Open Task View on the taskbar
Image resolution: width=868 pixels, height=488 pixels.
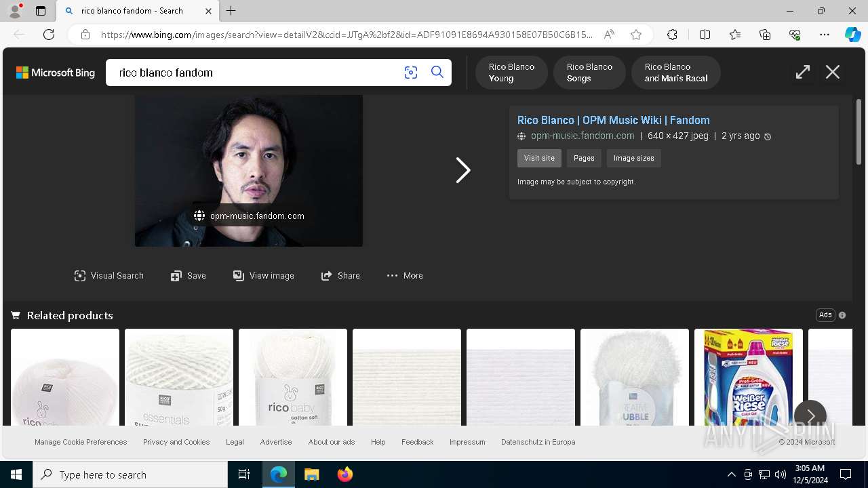tap(244, 474)
